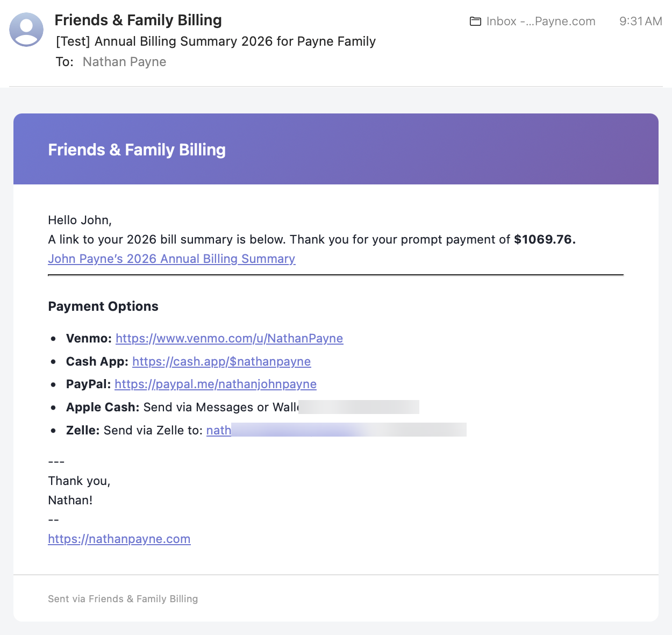Click the Sent via Friends & Family Billing footer

point(123,599)
